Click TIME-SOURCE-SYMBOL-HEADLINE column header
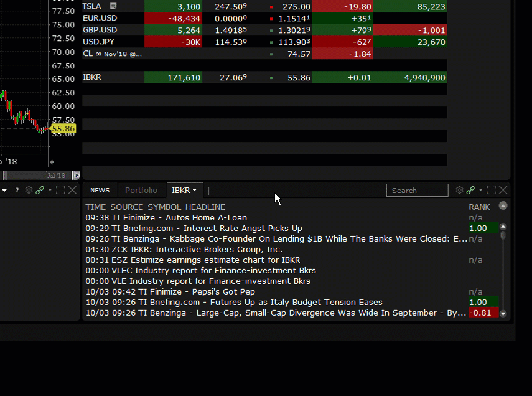532x396 pixels. (156, 207)
